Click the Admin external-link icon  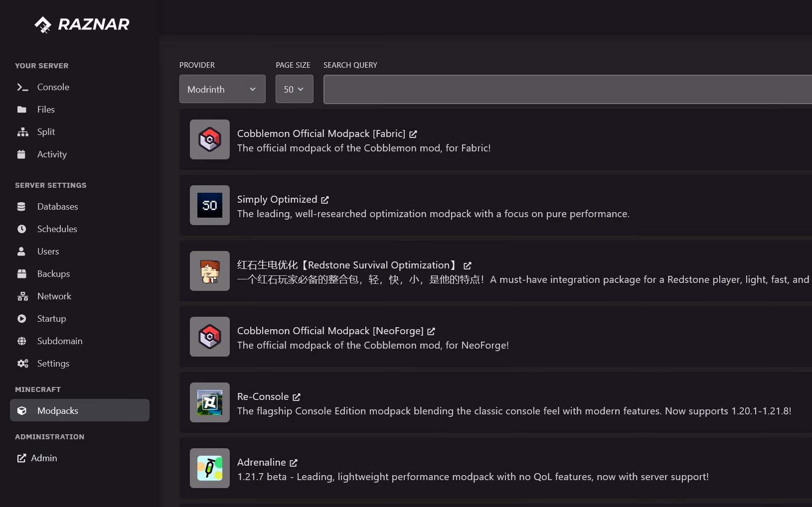click(x=21, y=458)
